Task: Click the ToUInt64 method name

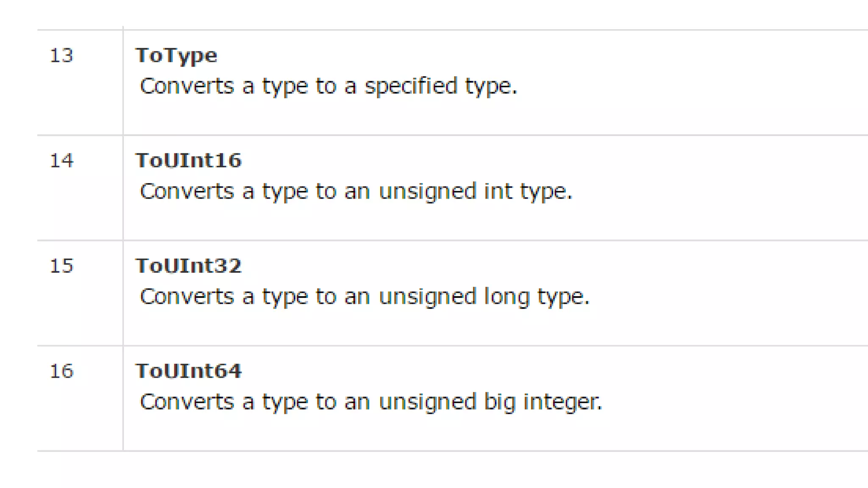Action: click(189, 371)
